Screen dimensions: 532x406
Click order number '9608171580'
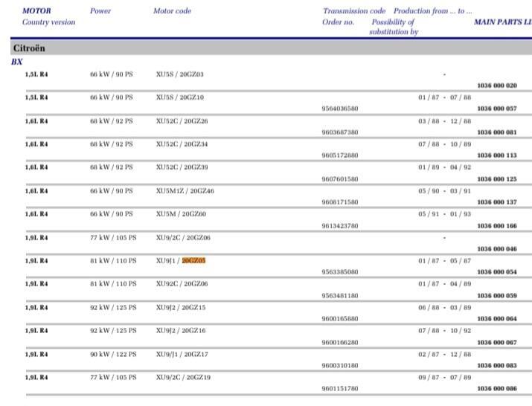340,202
